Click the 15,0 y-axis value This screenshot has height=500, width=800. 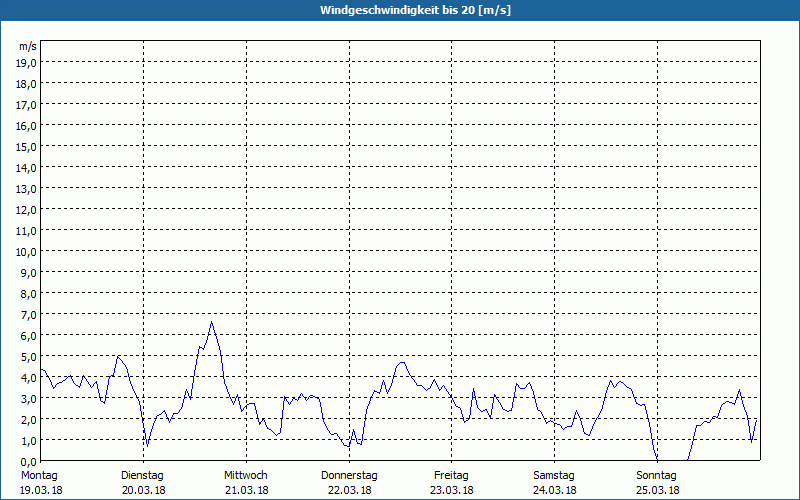coord(27,146)
